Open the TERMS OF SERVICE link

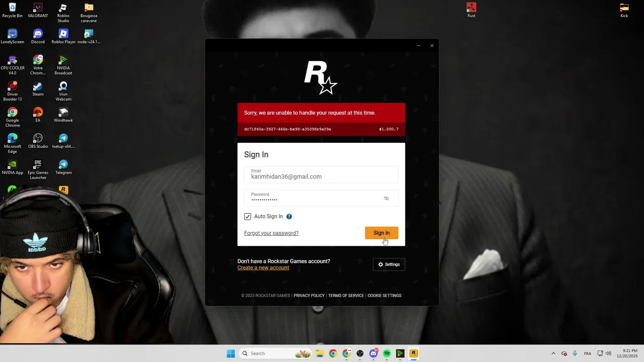[346, 296]
